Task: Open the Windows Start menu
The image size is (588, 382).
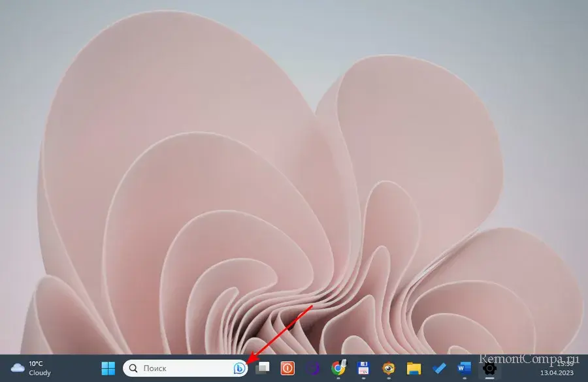Action: [x=108, y=368]
